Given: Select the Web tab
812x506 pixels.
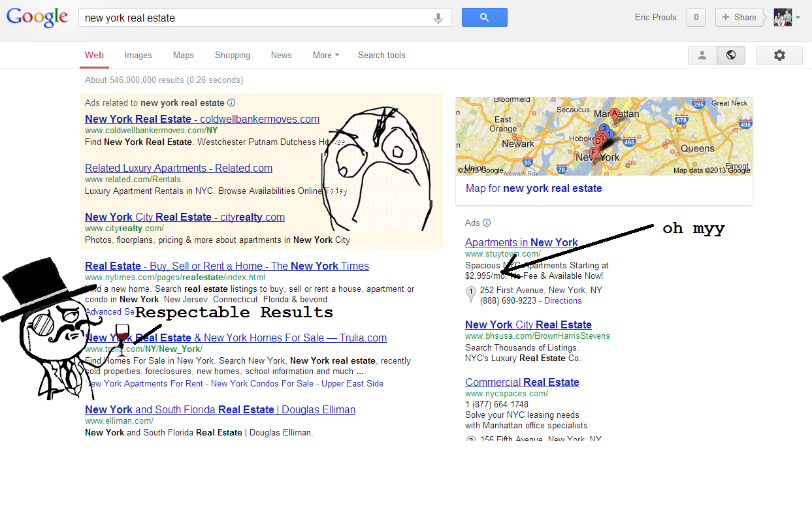Looking at the screenshot, I should coord(94,55).
